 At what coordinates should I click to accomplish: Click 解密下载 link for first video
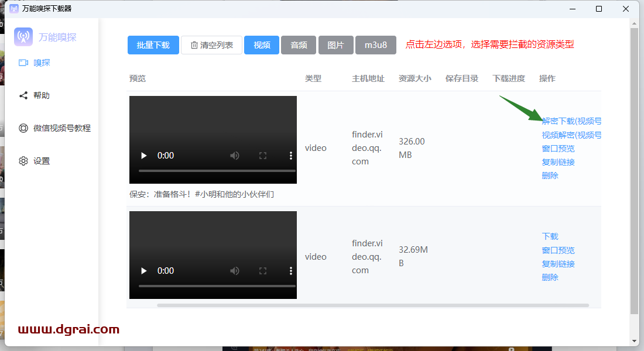pyautogui.click(x=571, y=121)
